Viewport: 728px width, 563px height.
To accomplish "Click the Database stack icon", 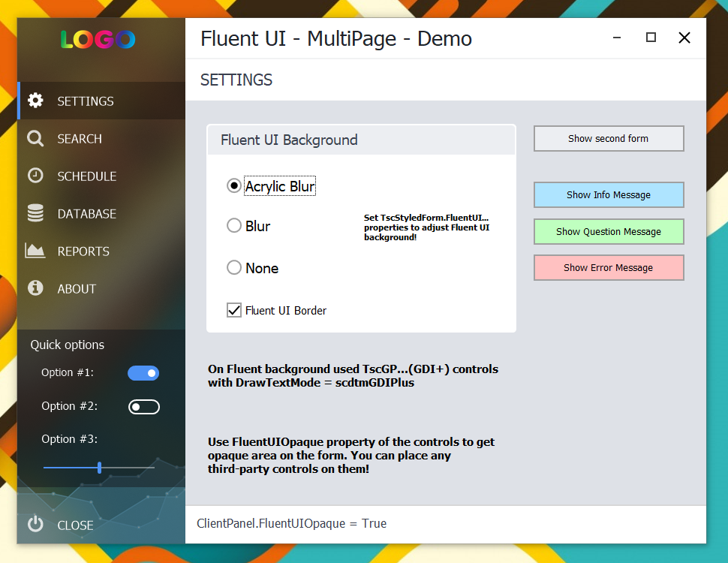I will click(35, 213).
